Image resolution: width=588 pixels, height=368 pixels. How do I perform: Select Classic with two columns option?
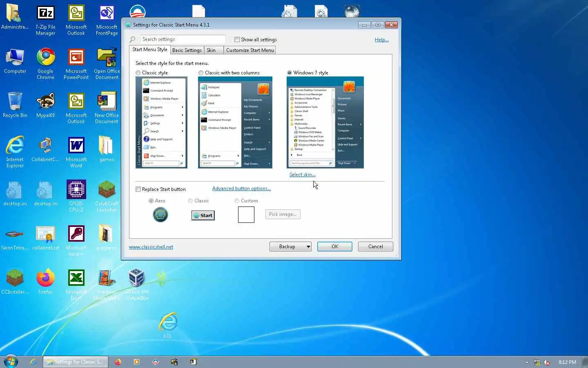[x=201, y=73]
